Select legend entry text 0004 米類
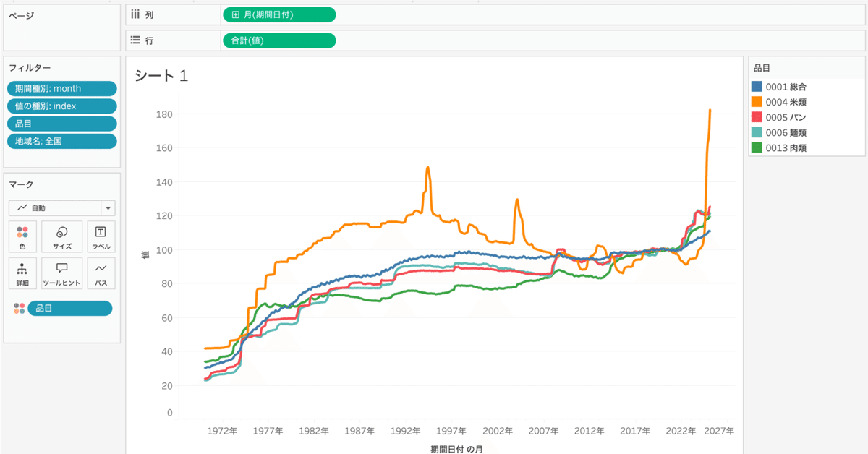The width and height of the screenshot is (868, 454). point(786,102)
